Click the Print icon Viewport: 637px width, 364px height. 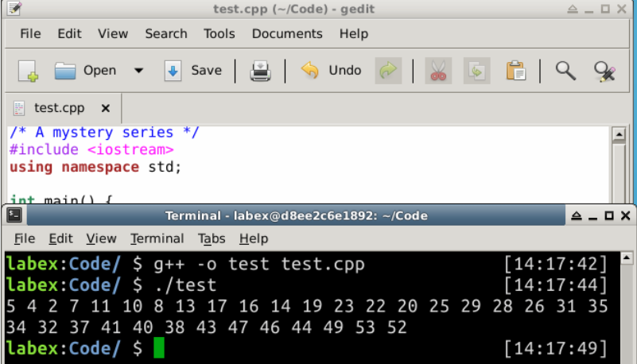pyautogui.click(x=260, y=71)
